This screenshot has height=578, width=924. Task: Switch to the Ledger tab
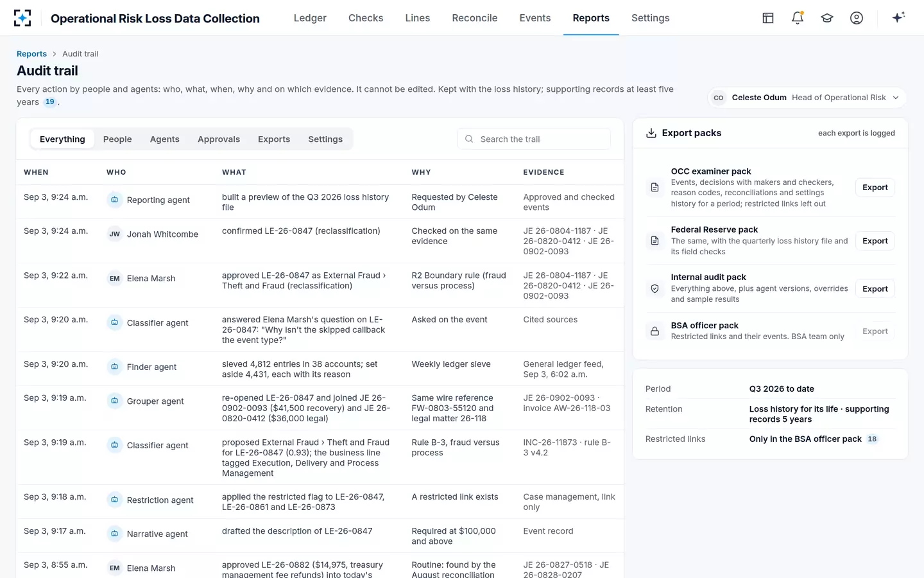pos(310,18)
